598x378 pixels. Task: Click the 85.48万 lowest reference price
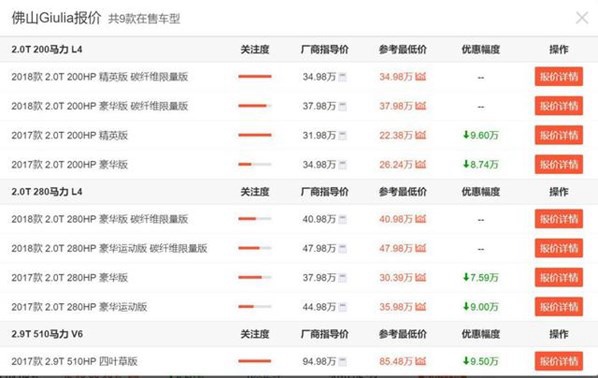(396, 362)
